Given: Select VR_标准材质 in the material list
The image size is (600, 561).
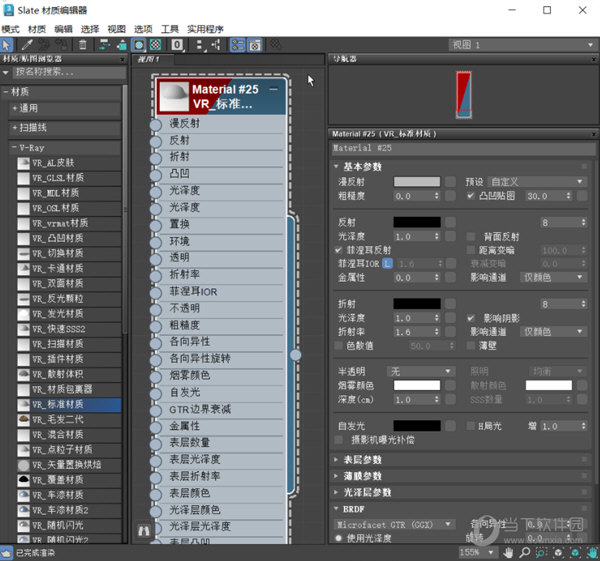Looking at the screenshot, I should point(69,405).
